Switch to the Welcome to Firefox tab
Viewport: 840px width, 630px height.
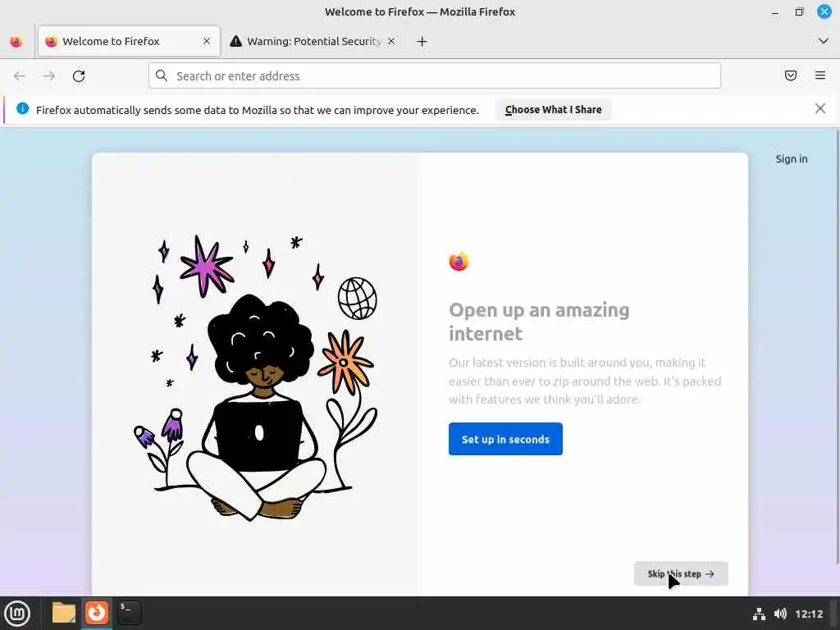tap(129, 41)
